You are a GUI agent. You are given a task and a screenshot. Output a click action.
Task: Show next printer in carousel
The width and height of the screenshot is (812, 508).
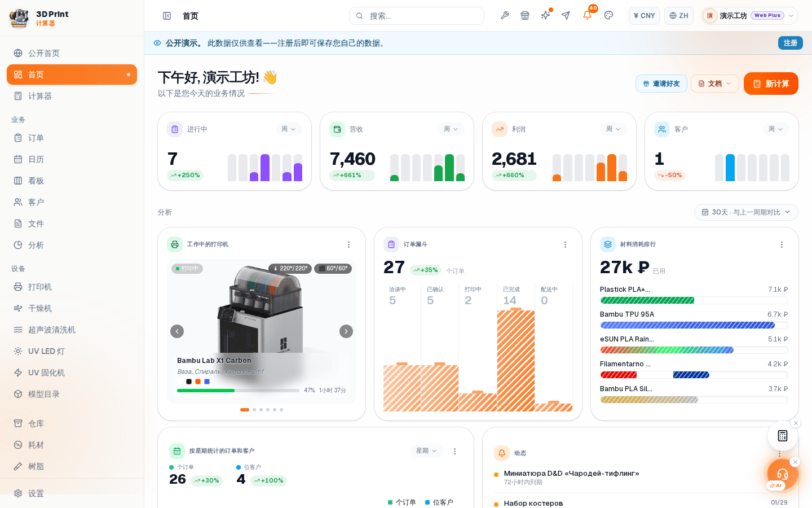click(x=346, y=331)
